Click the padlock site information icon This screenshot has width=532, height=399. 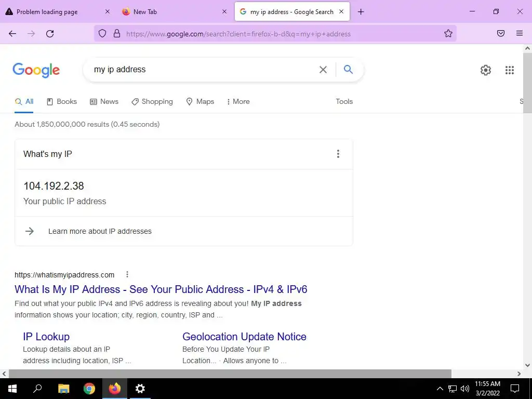tap(117, 33)
